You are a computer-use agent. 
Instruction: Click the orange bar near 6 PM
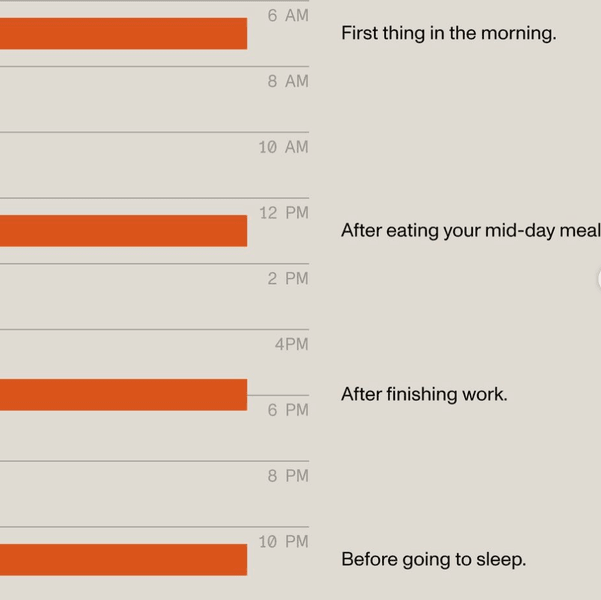123,395
